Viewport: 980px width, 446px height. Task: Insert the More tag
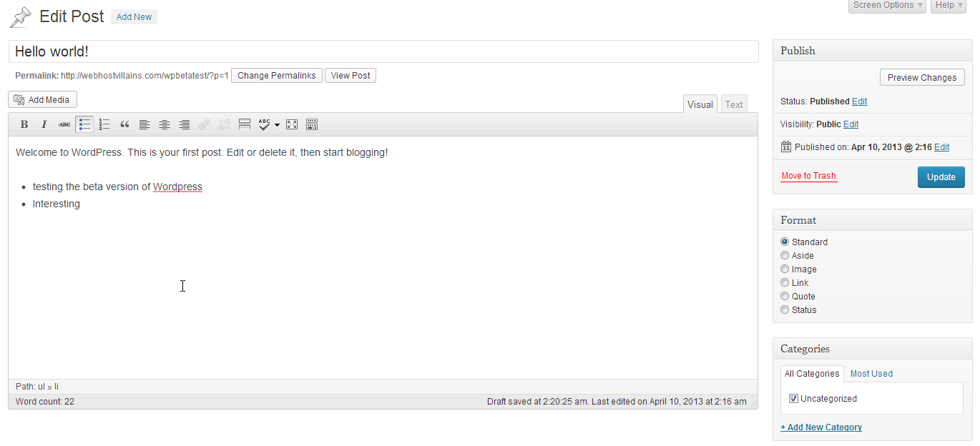coord(245,124)
